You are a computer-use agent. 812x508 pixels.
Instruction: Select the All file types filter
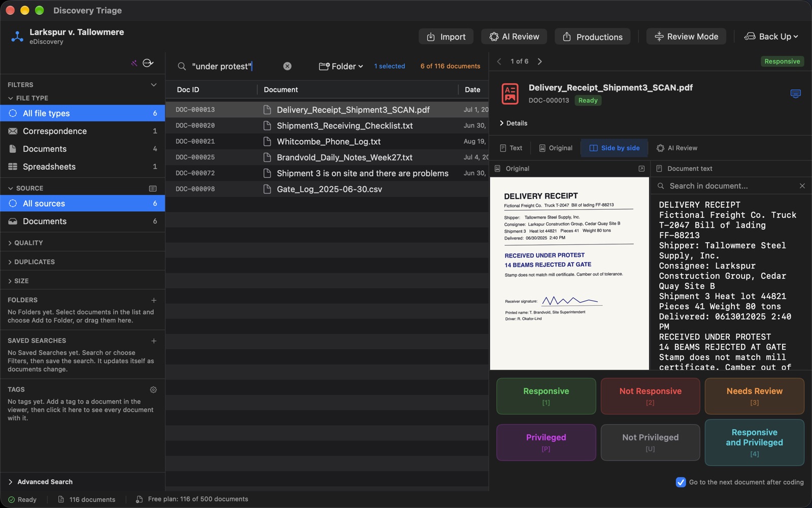[83, 113]
